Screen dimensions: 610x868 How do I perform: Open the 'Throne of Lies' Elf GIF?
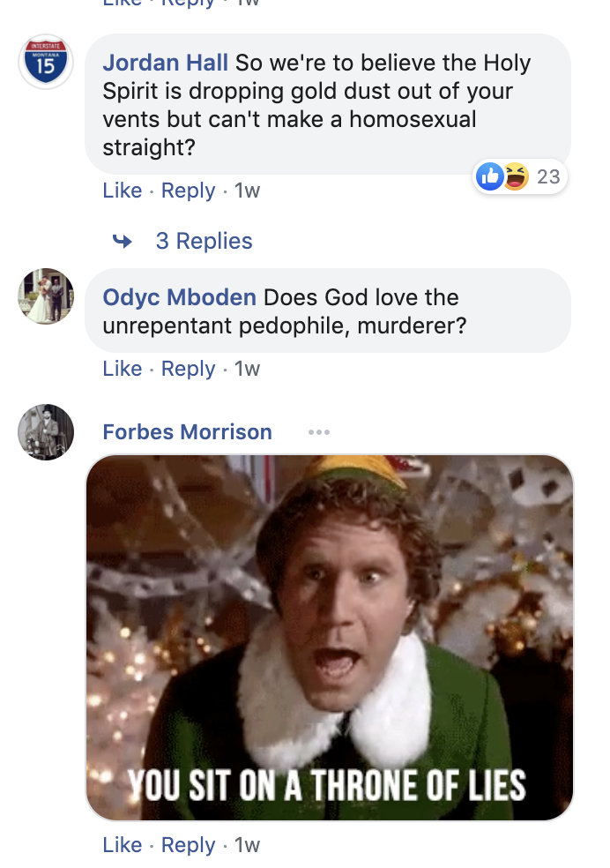(x=330, y=638)
